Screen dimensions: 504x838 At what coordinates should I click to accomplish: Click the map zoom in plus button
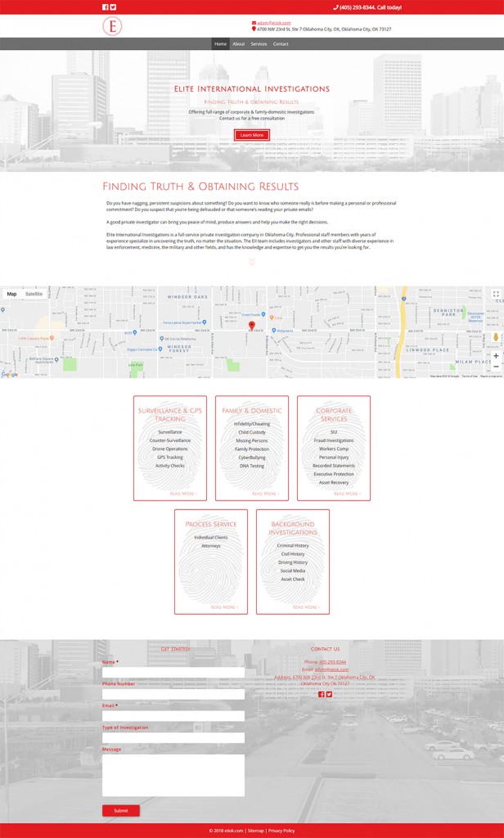pyautogui.click(x=496, y=355)
